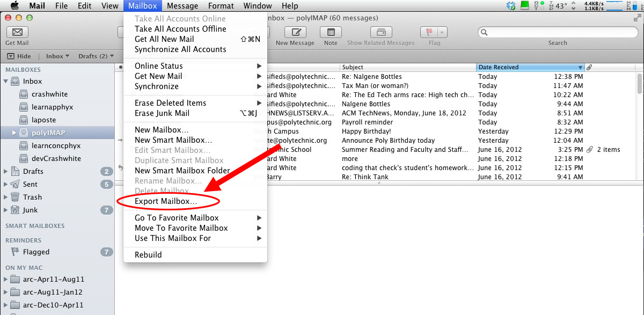Choose New Smart Mailbox… menu item
This screenshot has width=644, height=315.
(195, 140)
